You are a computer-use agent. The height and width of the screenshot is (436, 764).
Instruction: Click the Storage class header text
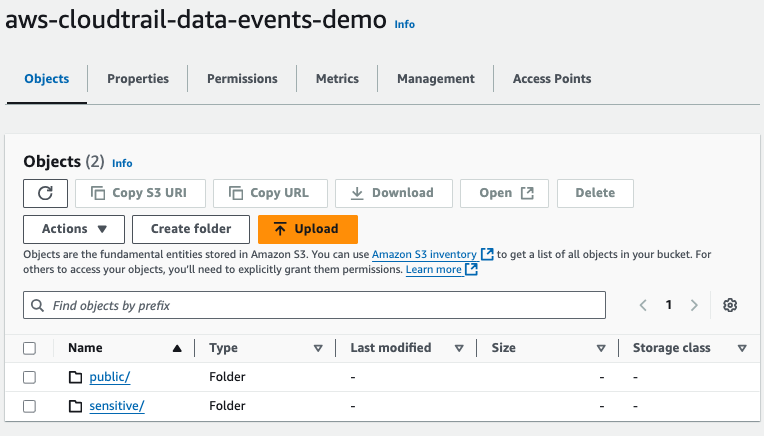(671, 348)
